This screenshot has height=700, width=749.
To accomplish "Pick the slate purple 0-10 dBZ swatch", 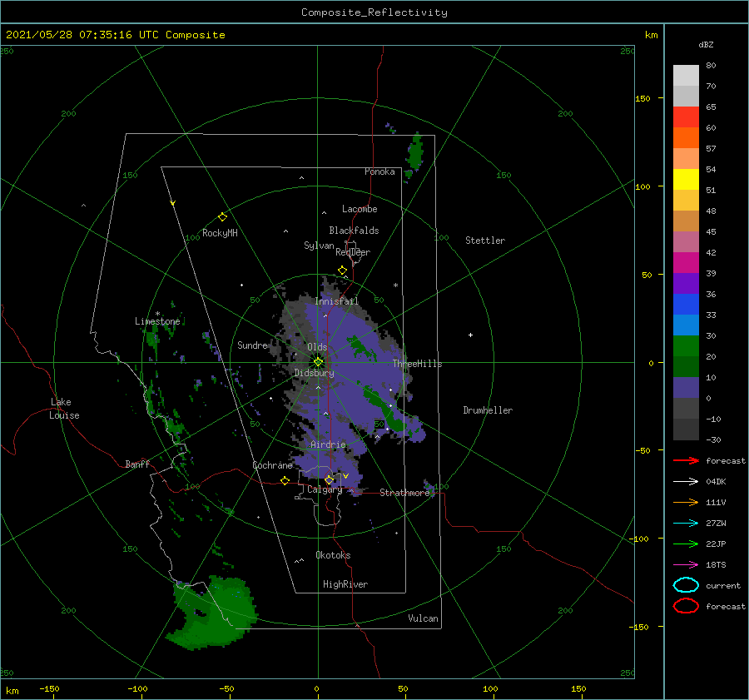I will pos(686,388).
